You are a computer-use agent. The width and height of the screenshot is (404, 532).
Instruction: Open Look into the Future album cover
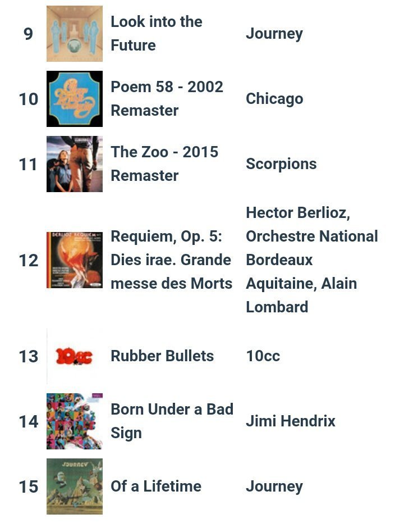point(75,34)
